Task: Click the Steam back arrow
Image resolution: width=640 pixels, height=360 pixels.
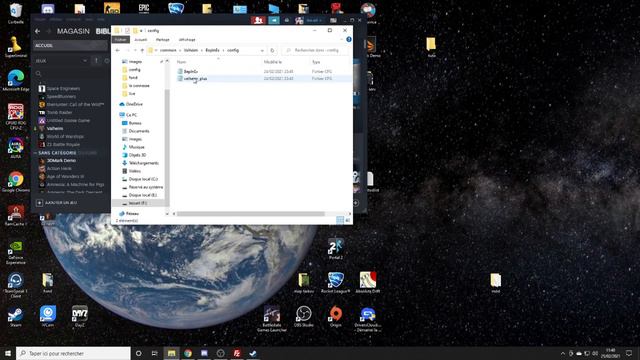Action: (38, 31)
